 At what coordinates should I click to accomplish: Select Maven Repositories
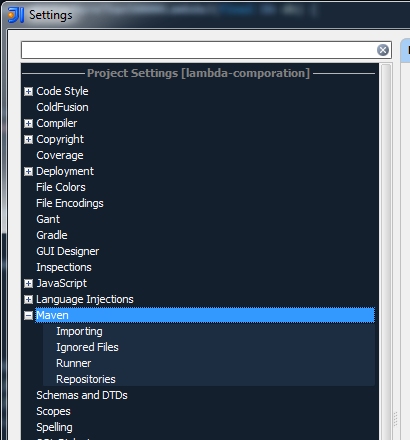tap(86, 379)
